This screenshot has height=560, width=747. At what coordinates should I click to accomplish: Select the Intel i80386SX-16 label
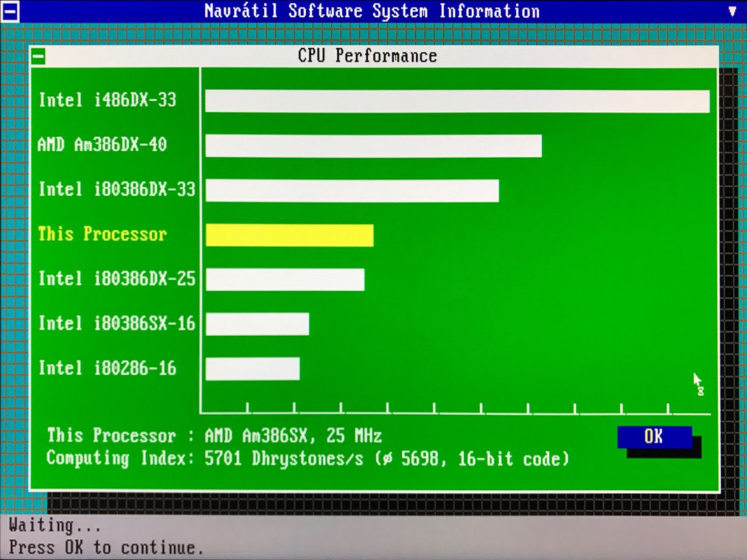click(x=117, y=323)
